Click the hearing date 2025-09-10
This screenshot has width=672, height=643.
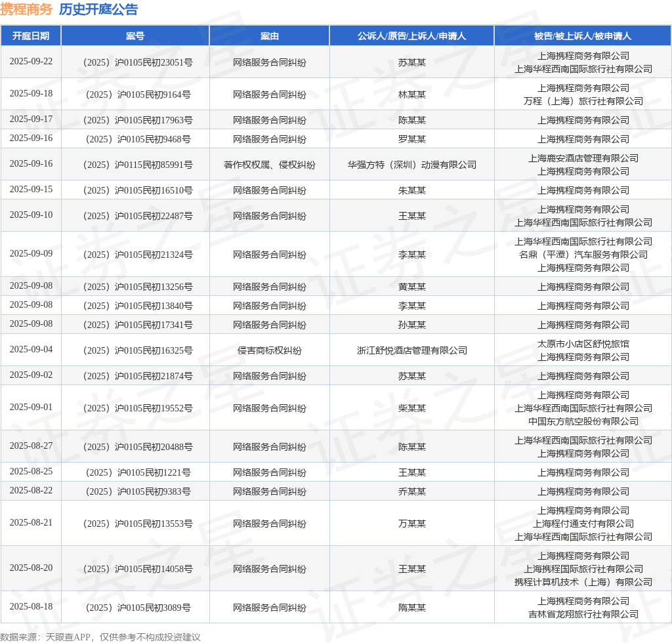pyautogui.click(x=31, y=215)
